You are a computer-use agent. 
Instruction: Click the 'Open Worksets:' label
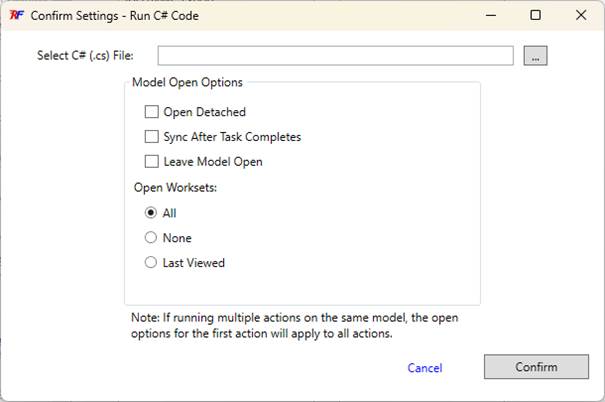click(x=175, y=187)
